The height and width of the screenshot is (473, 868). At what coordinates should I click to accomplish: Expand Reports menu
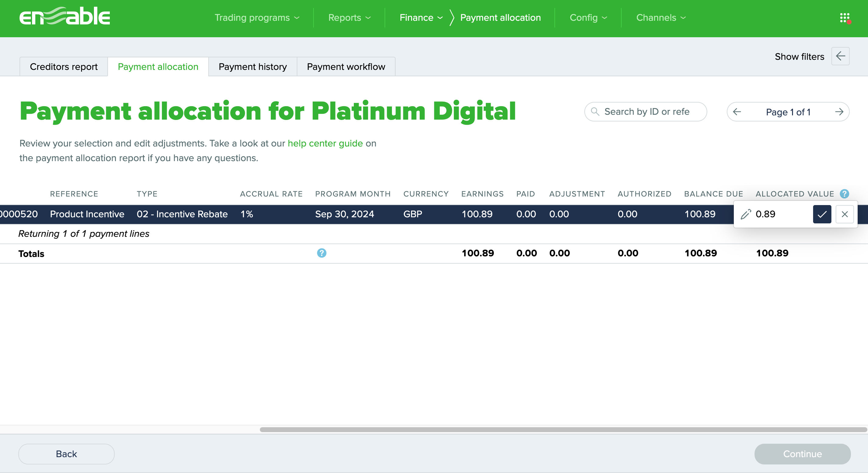(350, 17)
